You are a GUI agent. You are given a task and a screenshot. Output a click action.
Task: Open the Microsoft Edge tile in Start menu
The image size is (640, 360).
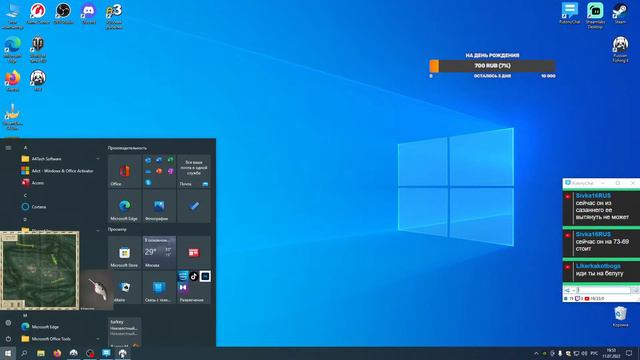click(x=124, y=206)
